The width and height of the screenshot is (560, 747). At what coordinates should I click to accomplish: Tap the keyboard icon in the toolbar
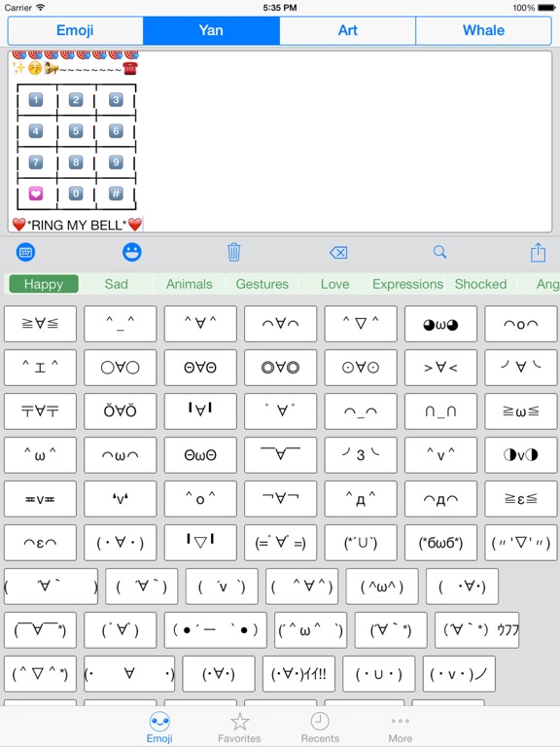pyautogui.click(x=25, y=252)
